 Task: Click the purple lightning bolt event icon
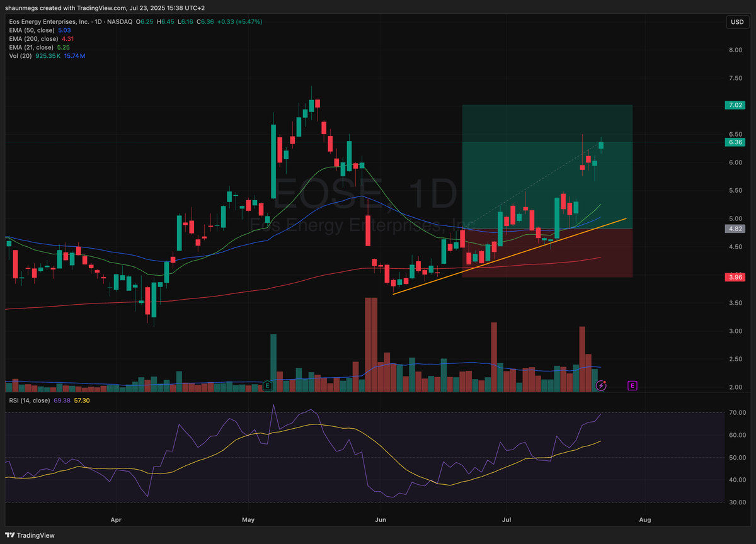[x=602, y=385]
